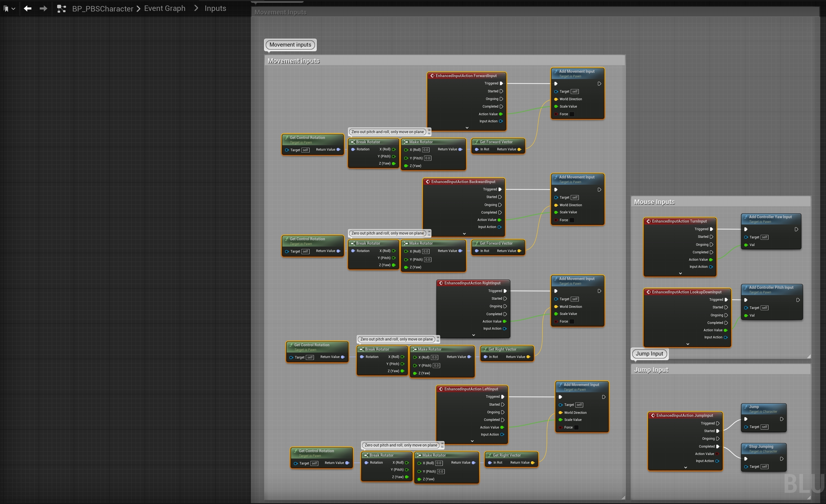Navigate back with the left arrow
826x504 pixels.
(x=28, y=8)
